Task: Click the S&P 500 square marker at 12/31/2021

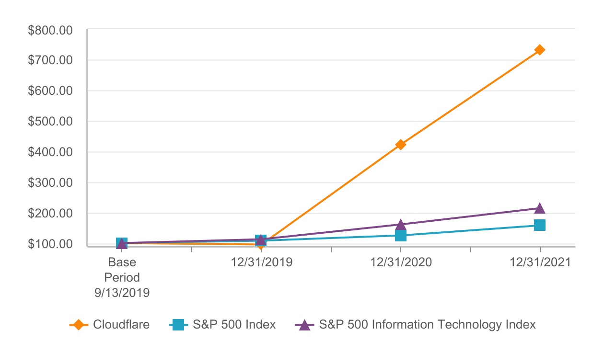Action: [x=540, y=225]
